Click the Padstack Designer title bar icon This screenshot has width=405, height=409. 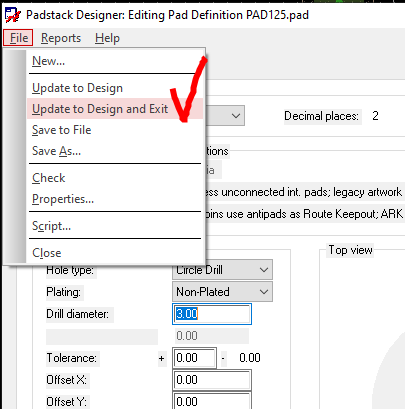point(13,15)
